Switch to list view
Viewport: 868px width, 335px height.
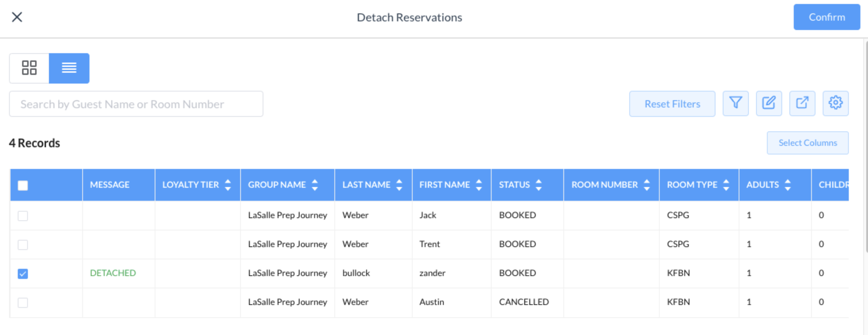coord(69,68)
